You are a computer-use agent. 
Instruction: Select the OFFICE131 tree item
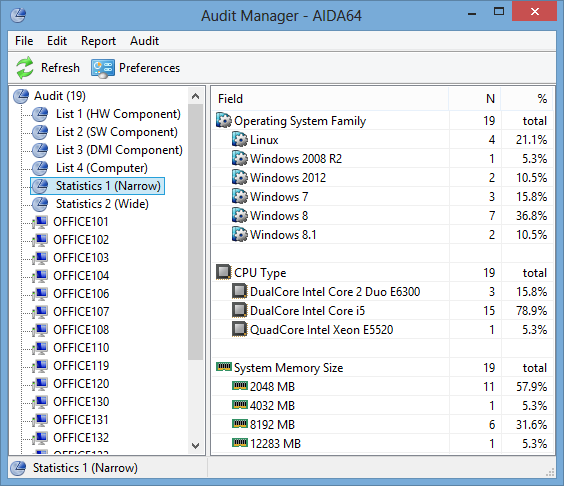[81, 420]
